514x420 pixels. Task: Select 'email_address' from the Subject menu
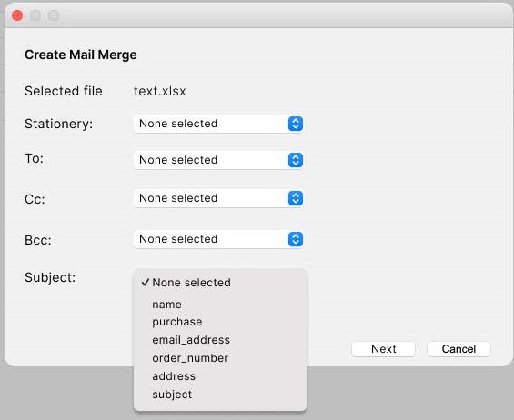point(220,340)
